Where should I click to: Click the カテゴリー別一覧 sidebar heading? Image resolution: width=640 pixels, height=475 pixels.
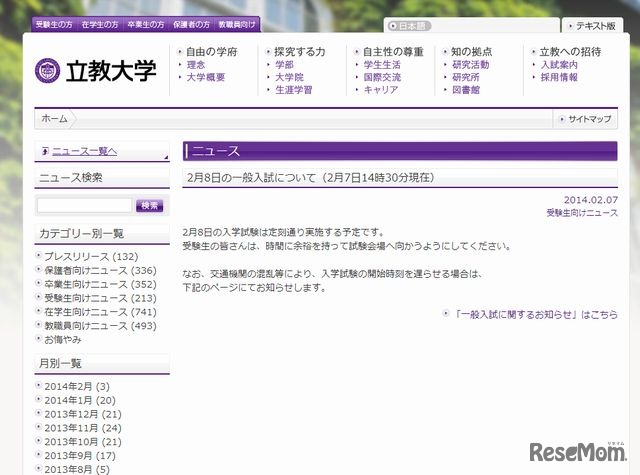click(81, 233)
